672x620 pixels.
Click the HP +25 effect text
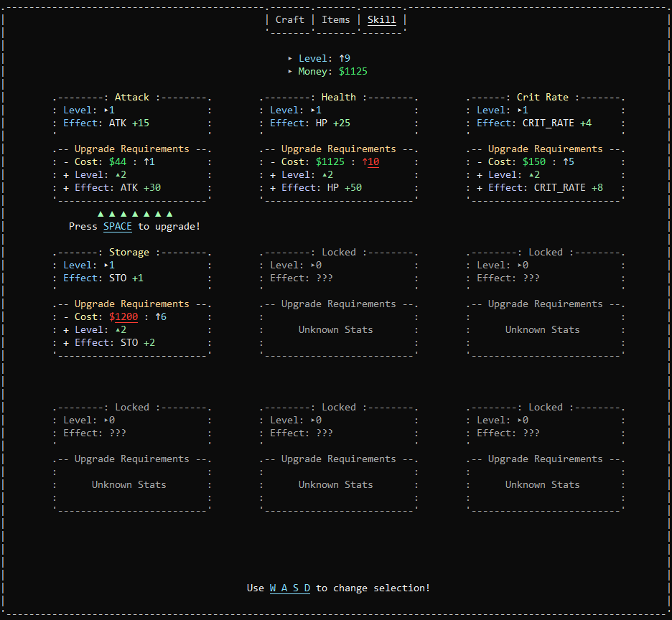(333, 123)
